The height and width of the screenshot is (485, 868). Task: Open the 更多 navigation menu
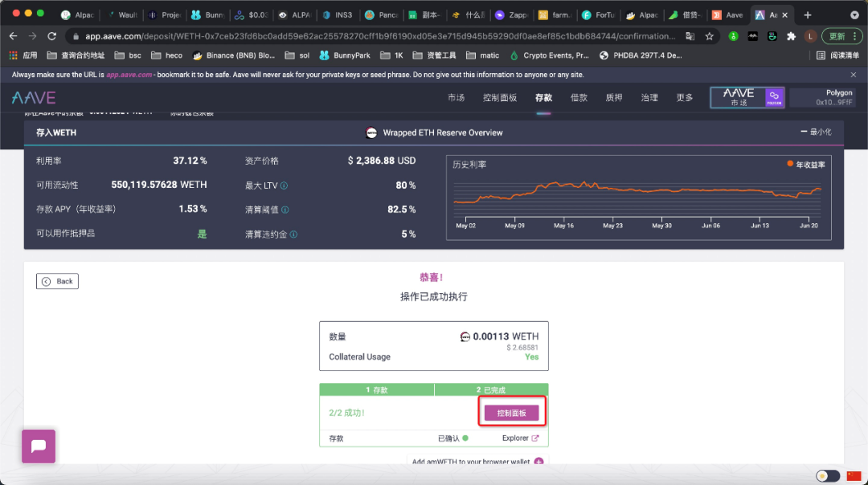point(684,97)
